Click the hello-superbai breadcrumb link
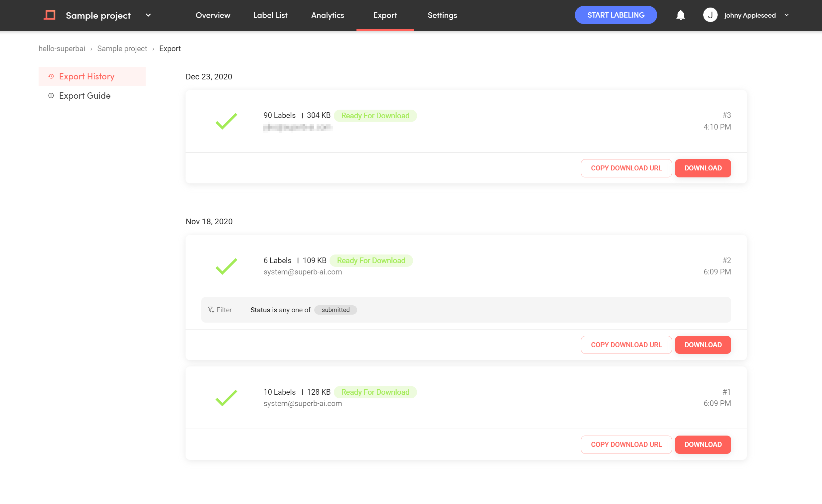 [x=62, y=49]
